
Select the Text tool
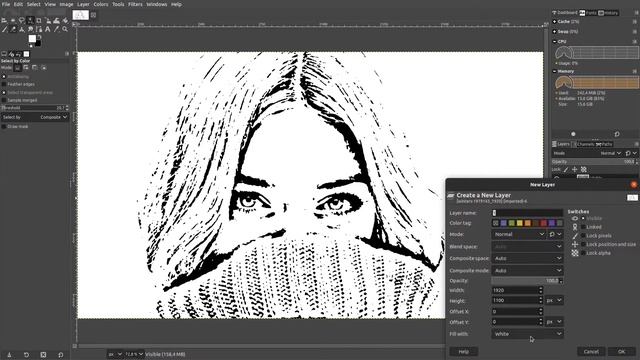click(x=48, y=29)
